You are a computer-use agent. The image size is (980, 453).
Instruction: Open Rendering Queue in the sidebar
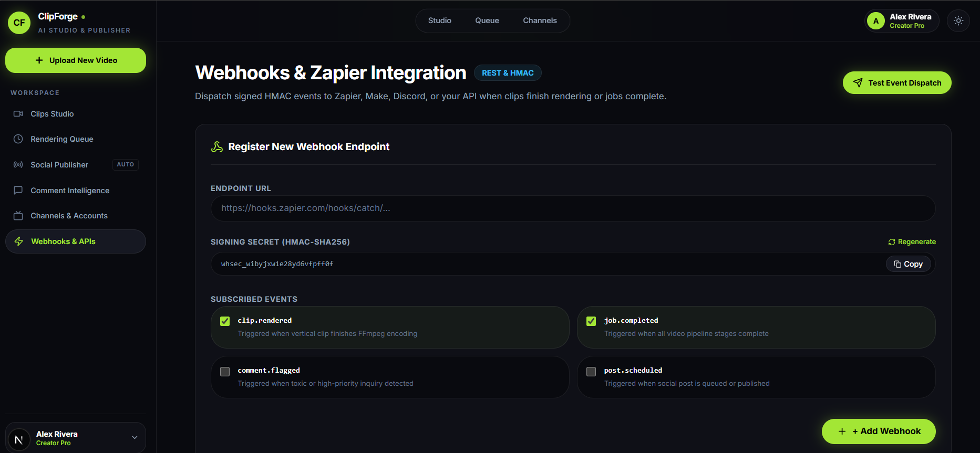click(x=76, y=139)
